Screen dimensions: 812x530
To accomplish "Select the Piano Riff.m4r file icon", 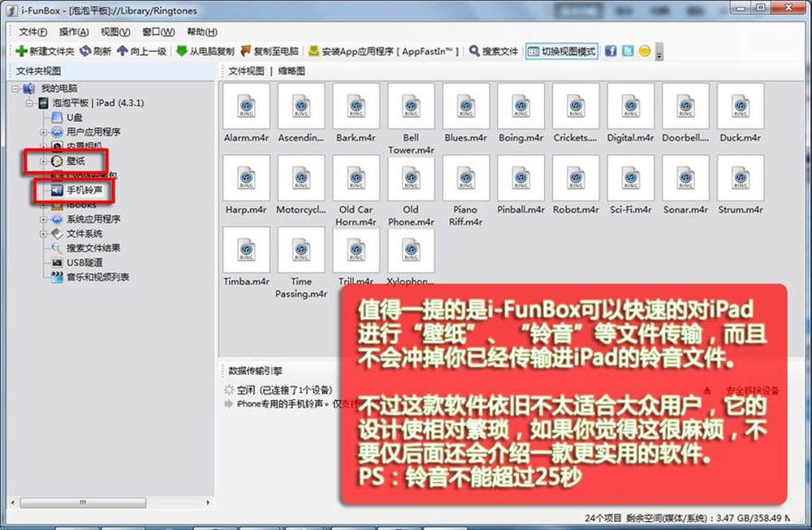I will coord(466,178).
